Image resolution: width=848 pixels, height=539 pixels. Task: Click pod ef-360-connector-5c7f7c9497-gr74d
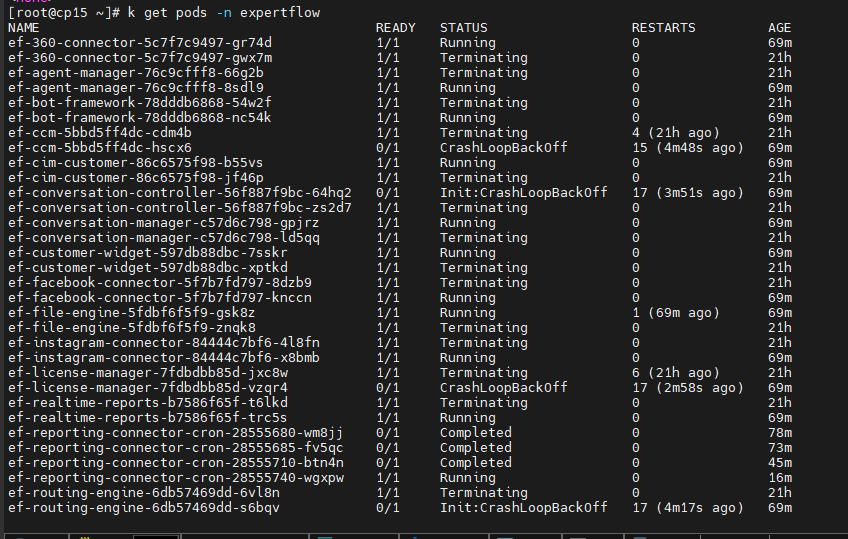coord(139,43)
